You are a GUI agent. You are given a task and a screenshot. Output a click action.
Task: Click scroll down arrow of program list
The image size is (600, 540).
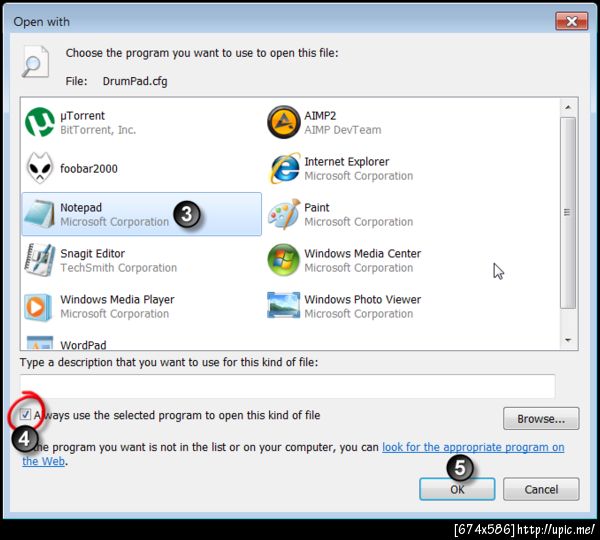[x=568, y=340]
